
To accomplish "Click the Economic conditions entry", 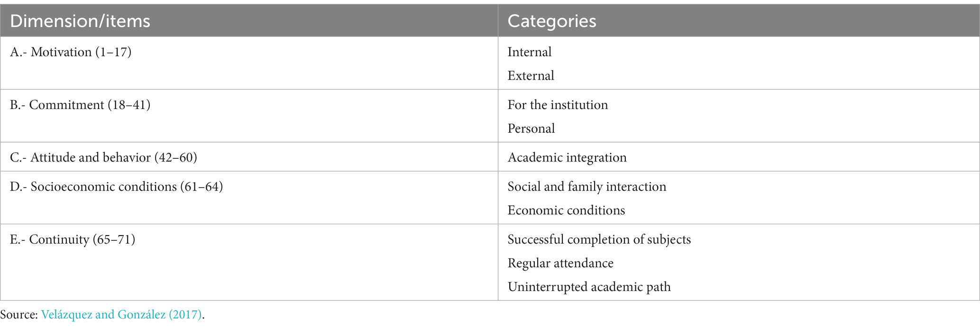I will (x=566, y=210).
